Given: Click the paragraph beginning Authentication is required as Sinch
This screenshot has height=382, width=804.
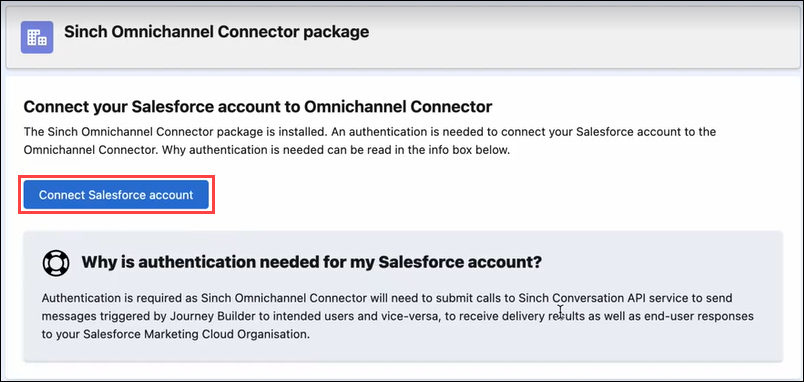Looking at the screenshot, I should coord(397,316).
